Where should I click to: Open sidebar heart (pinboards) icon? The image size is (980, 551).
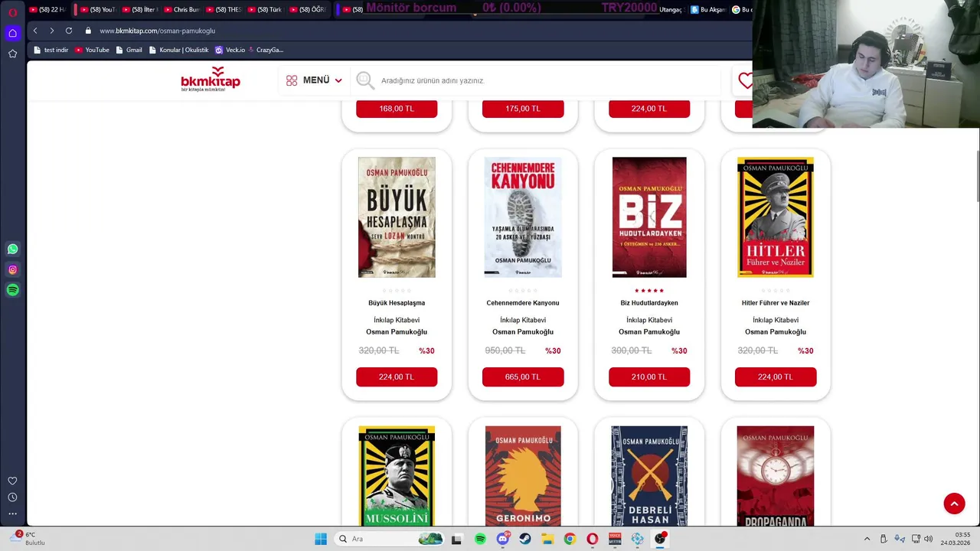tap(12, 481)
